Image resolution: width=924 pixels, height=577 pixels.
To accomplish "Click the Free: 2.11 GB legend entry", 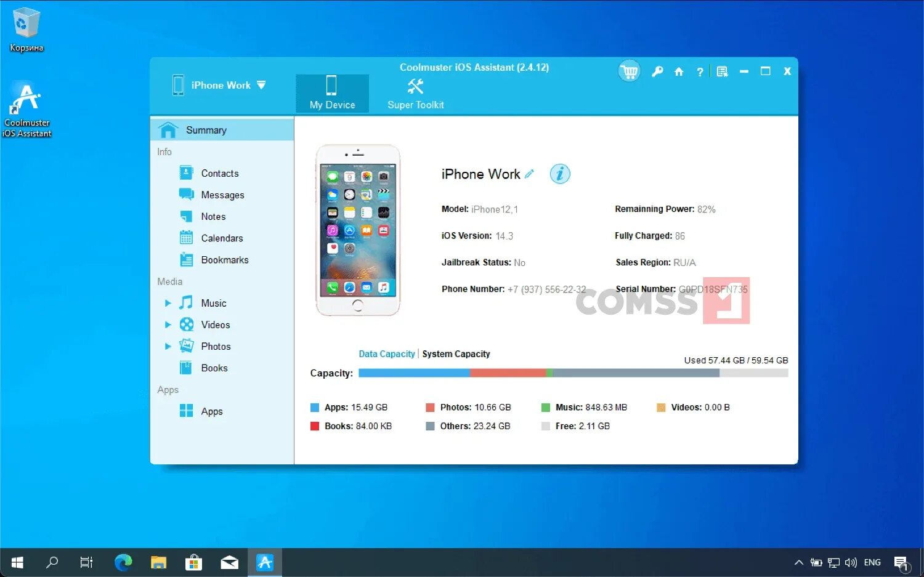I will [x=575, y=426].
